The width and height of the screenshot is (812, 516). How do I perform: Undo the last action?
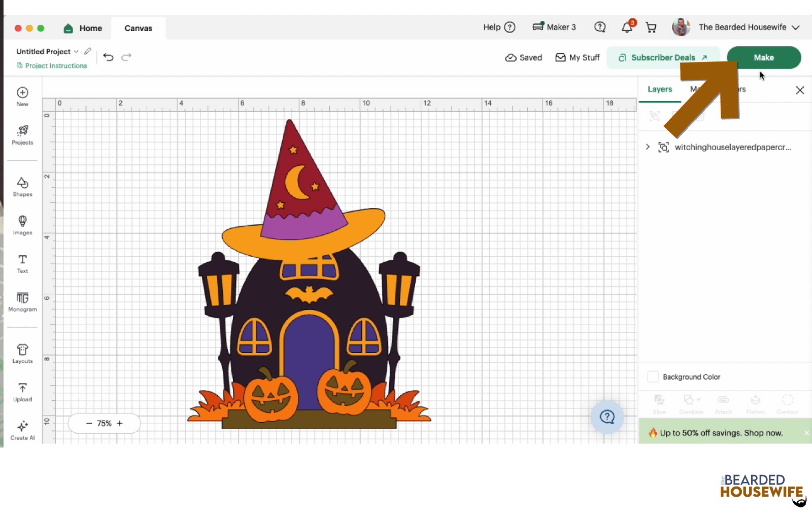pos(108,57)
